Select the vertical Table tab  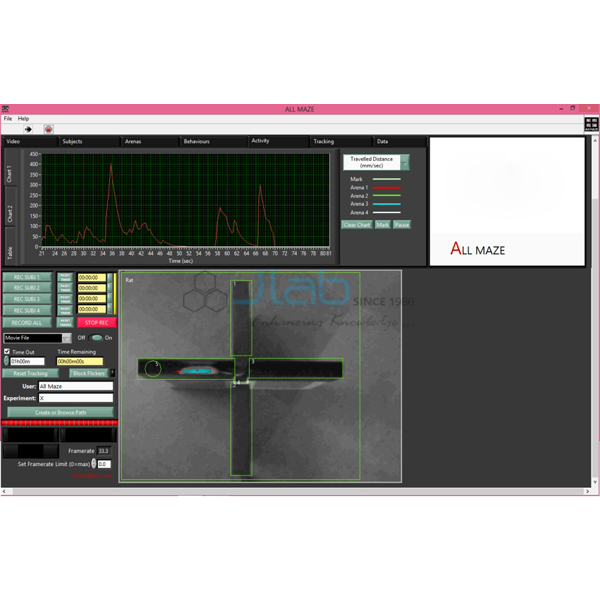10,245
